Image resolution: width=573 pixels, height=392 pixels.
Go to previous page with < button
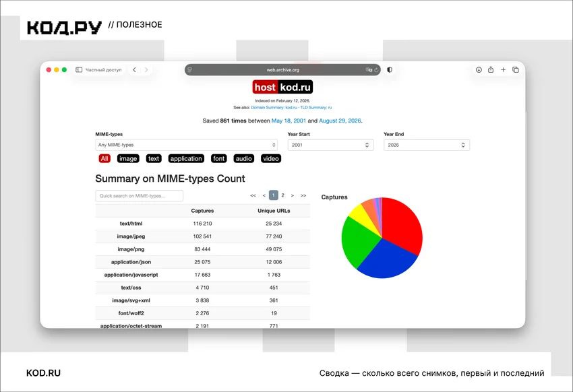(264, 195)
